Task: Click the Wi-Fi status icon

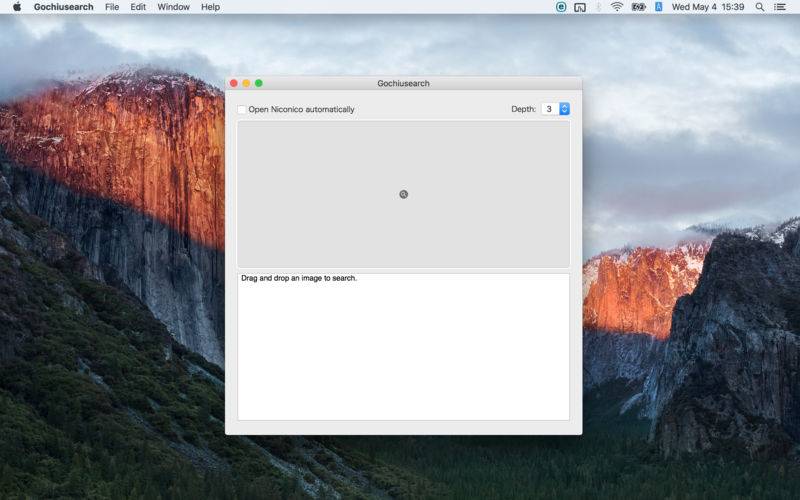Action: tap(617, 7)
